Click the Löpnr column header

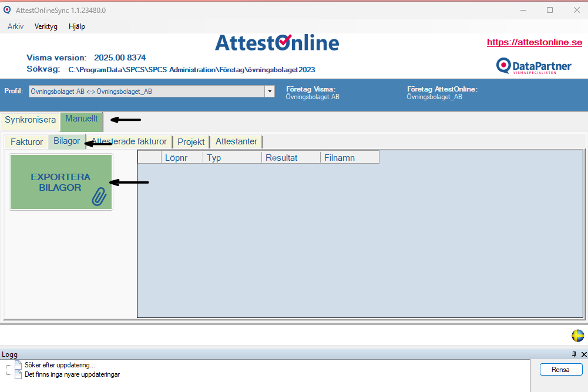pos(182,158)
